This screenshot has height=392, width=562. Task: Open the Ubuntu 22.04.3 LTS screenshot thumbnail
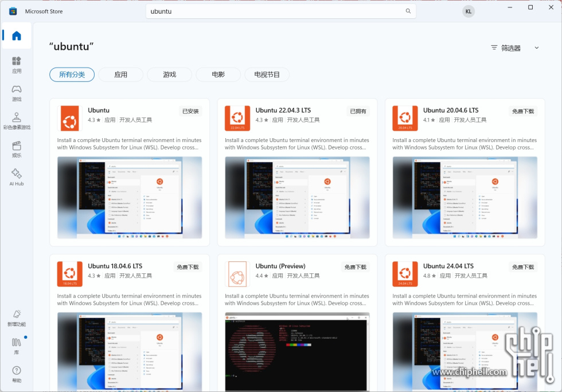pos(297,198)
